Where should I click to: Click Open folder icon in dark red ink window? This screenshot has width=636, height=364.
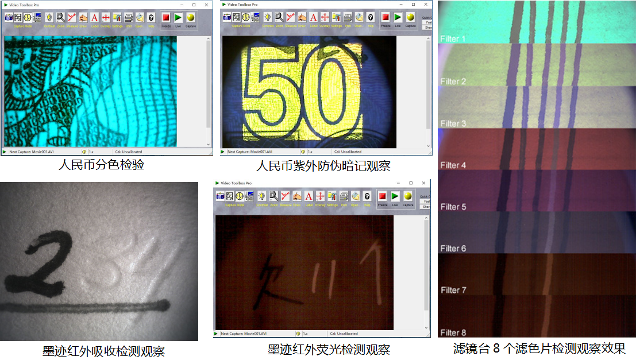355,196
